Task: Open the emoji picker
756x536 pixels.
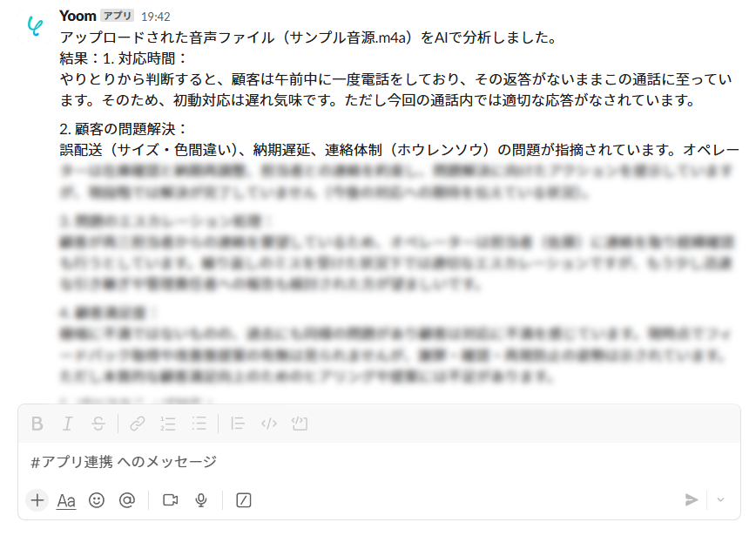Action: tap(97, 500)
